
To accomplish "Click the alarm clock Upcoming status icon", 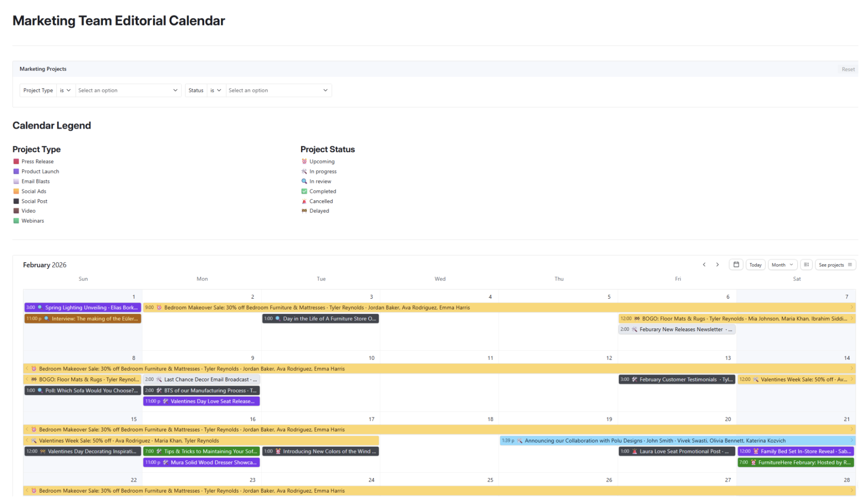I will click(x=304, y=161).
